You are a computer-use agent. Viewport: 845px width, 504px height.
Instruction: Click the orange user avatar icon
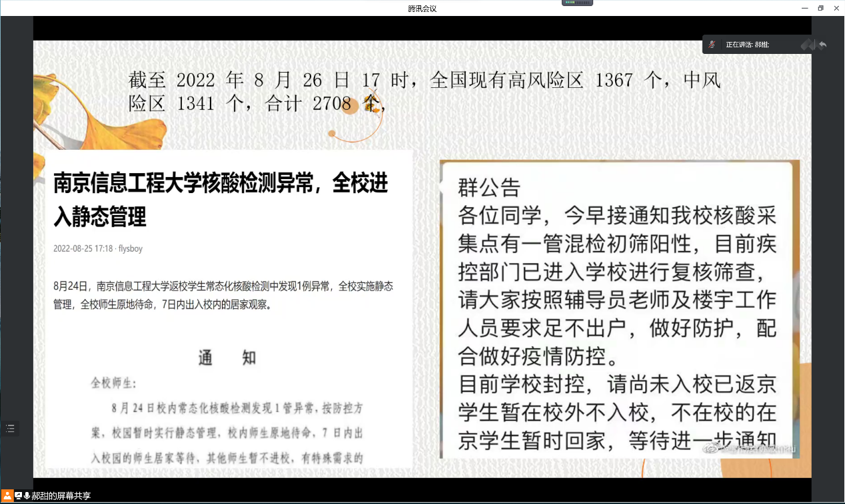(x=7, y=495)
